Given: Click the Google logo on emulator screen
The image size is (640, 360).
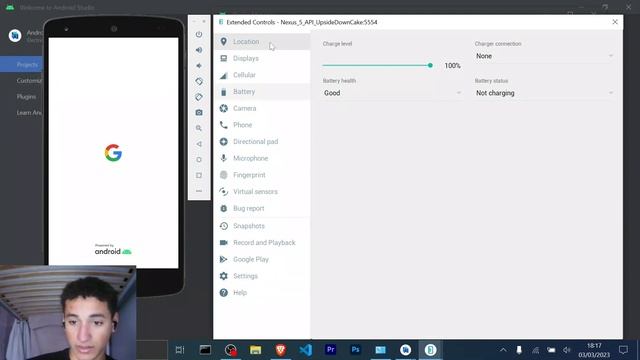Looking at the screenshot, I should (x=113, y=153).
